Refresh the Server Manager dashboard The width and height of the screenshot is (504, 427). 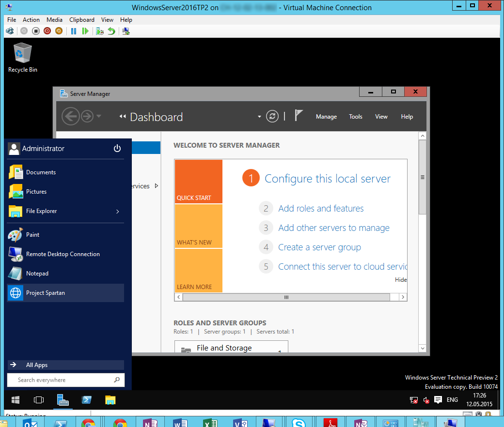click(272, 117)
